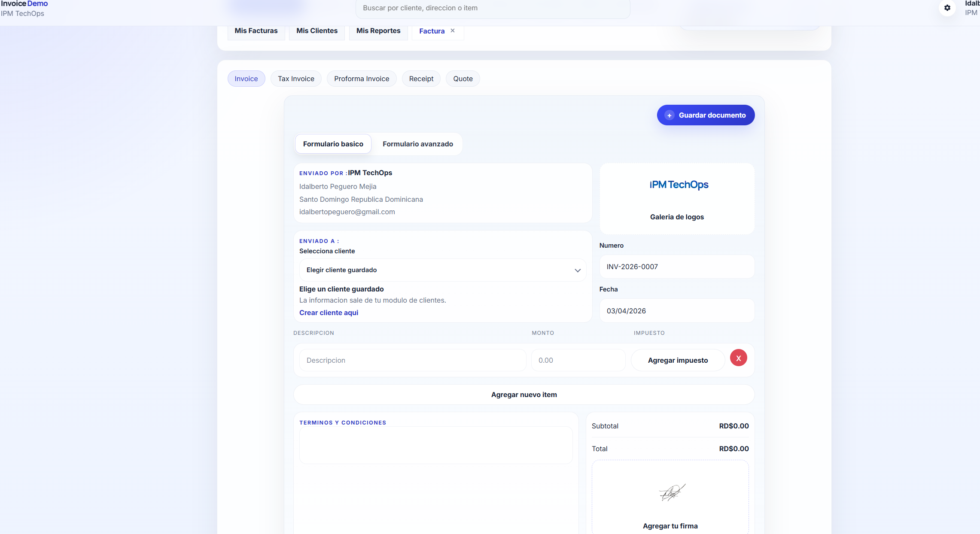Remove the line item with the red X icon
The width and height of the screenshot is (980, 534).
(x=738, y=358)
